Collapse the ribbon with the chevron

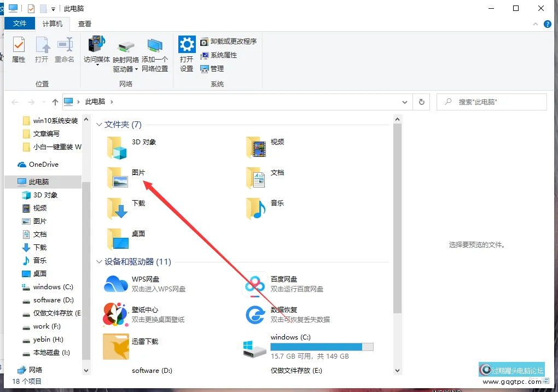(534, 24)
